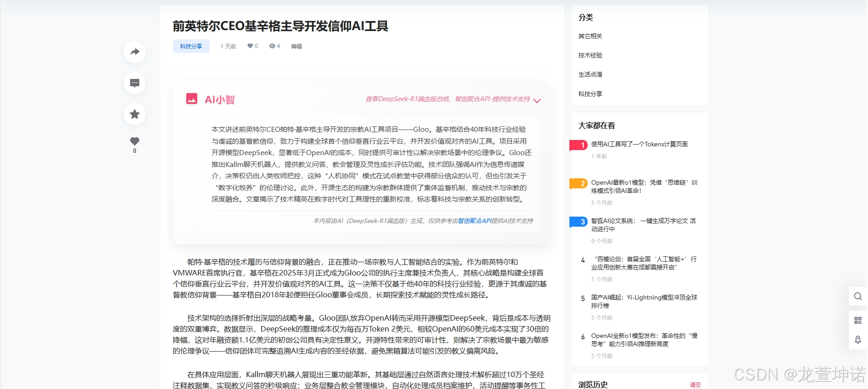Click the eye views count icon

pyautogui.click(x=274, y=46)
